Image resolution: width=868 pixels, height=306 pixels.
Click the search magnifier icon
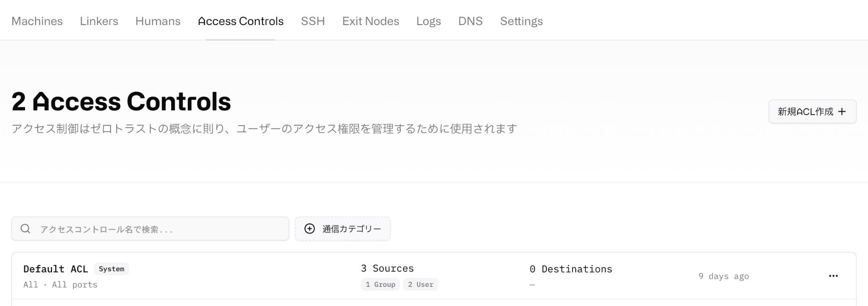pyautogui.click(x=25, y=229)
